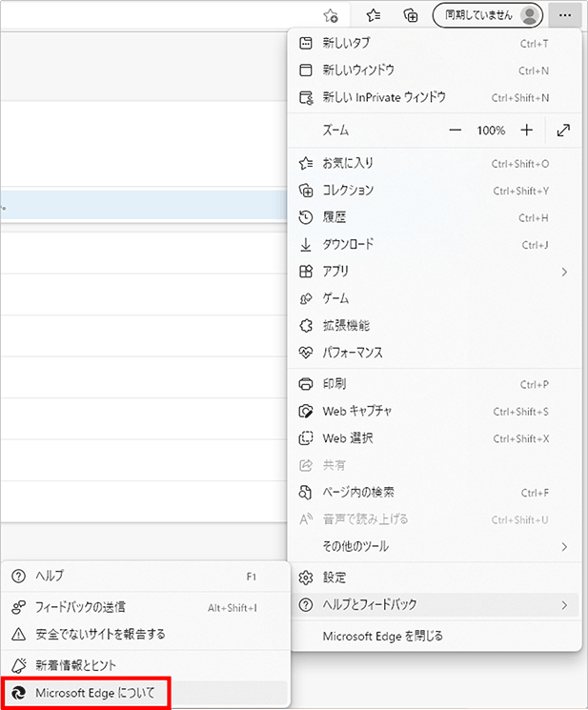Click the download arrow icon
588x710 pixels.
click(x=306, y=245)
